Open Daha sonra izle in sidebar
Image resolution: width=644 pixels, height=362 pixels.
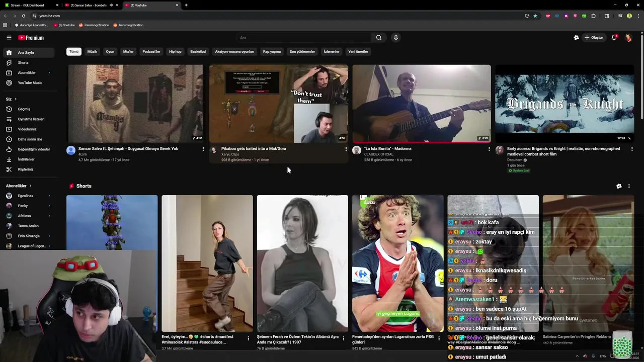point(28,139)
